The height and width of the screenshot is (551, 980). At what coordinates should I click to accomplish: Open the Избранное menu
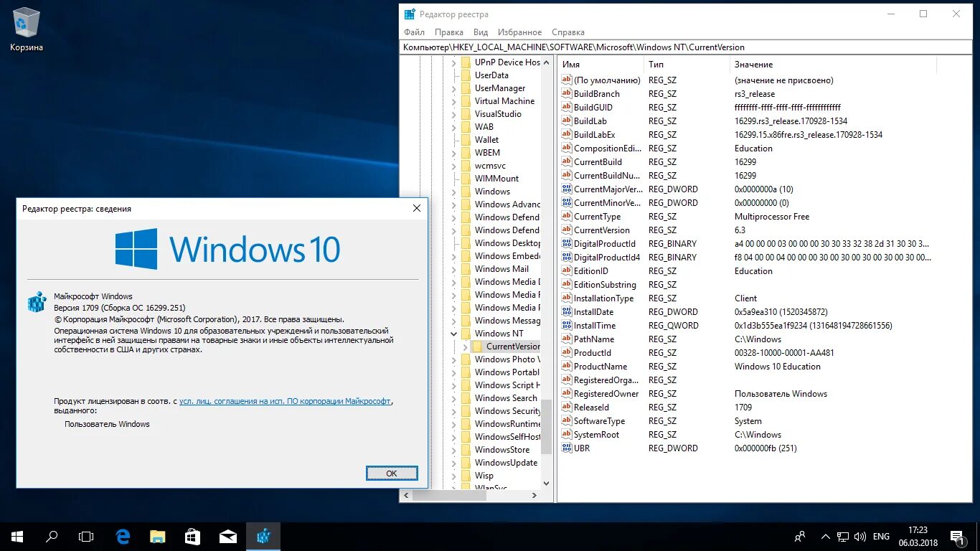pyautogui.click(x=520, y=32)
